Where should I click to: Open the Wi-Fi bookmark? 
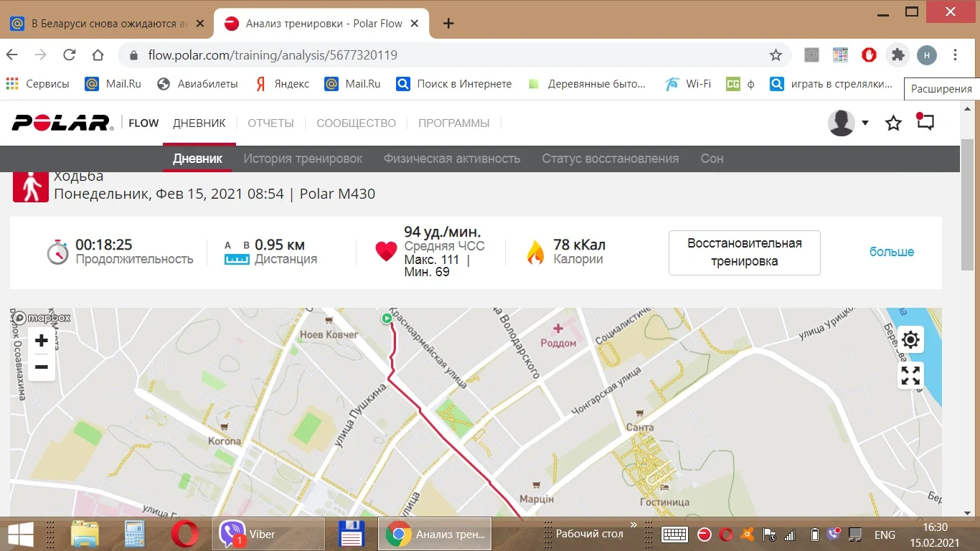pyautogui.click(x=687, y=84)
